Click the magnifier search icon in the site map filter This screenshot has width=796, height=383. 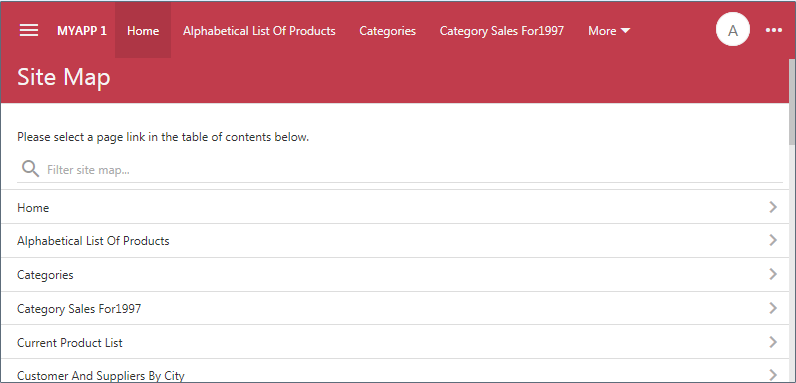coord(30,169)
